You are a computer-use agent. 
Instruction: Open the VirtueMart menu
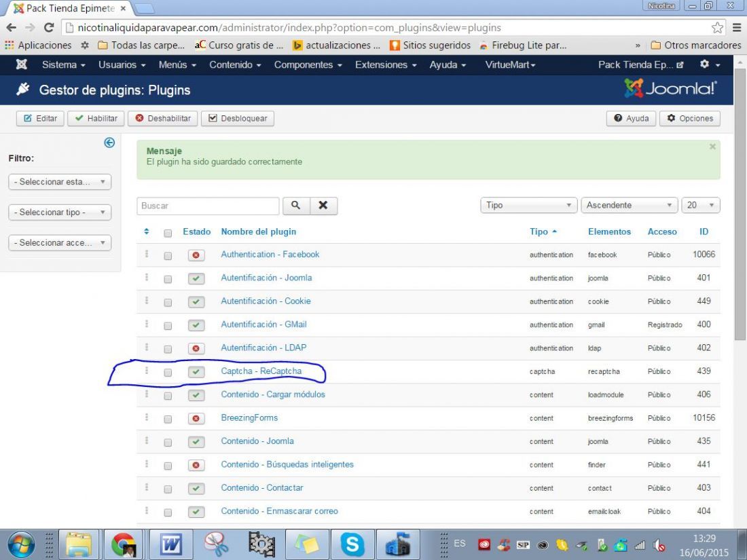[510, 64]
